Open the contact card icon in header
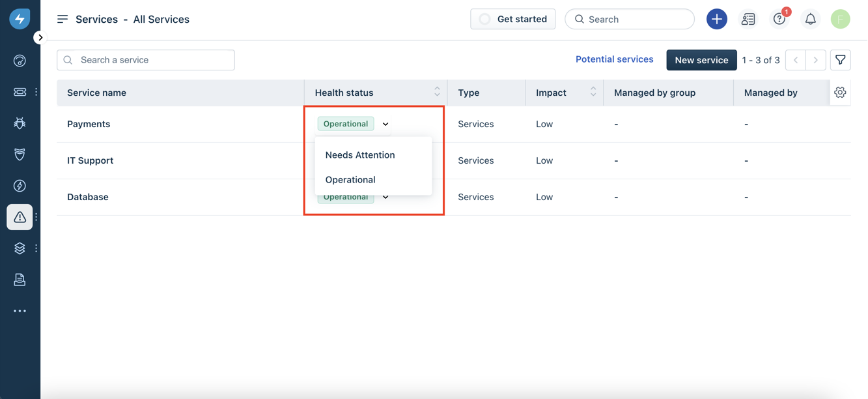The image size is (868, 399). coord(748,19)
